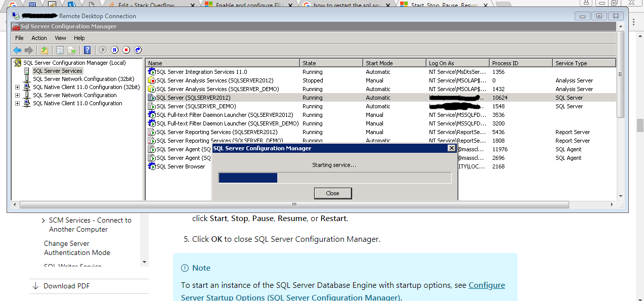This screenshot has height=301, width=644.
Task: Sort the list by the Name column header
Action: click(223, 63)
